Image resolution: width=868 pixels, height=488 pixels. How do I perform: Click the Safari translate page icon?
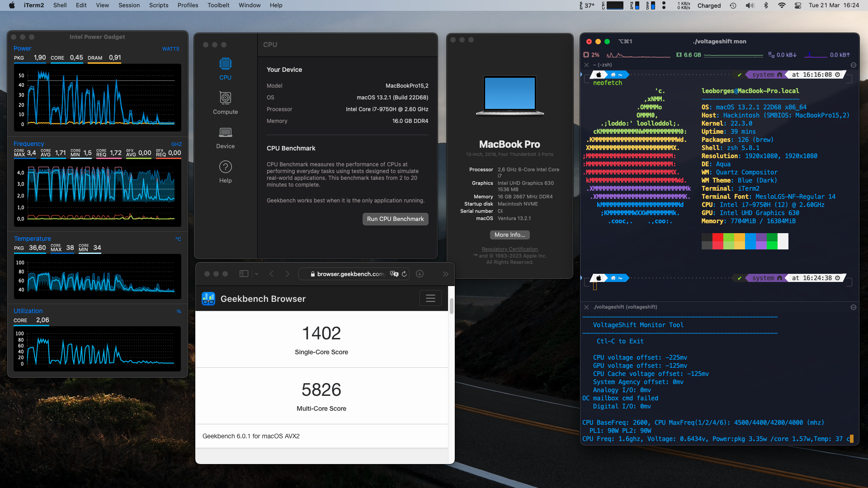pyautogui.click(x=394, y=274)
